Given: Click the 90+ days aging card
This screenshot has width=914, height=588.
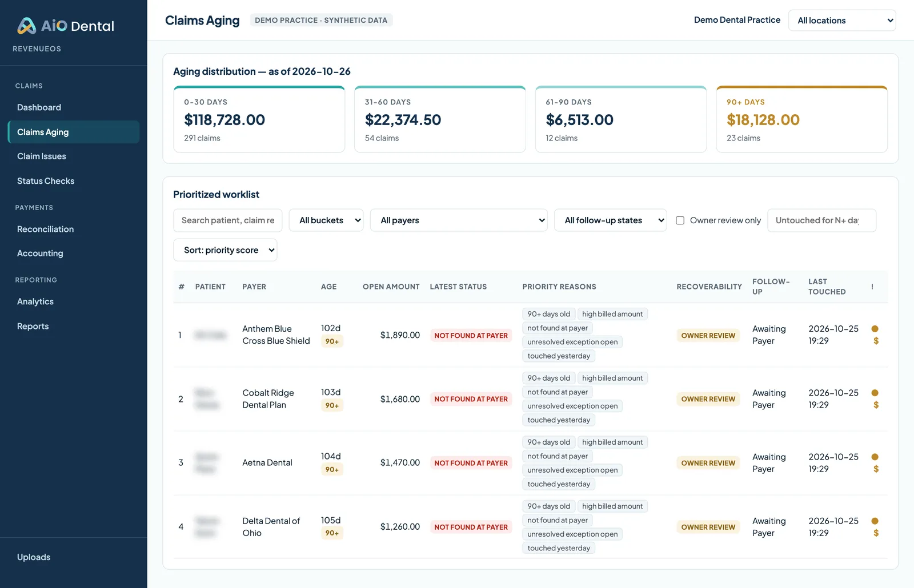Looking at the screenshot, I should 802,119.
